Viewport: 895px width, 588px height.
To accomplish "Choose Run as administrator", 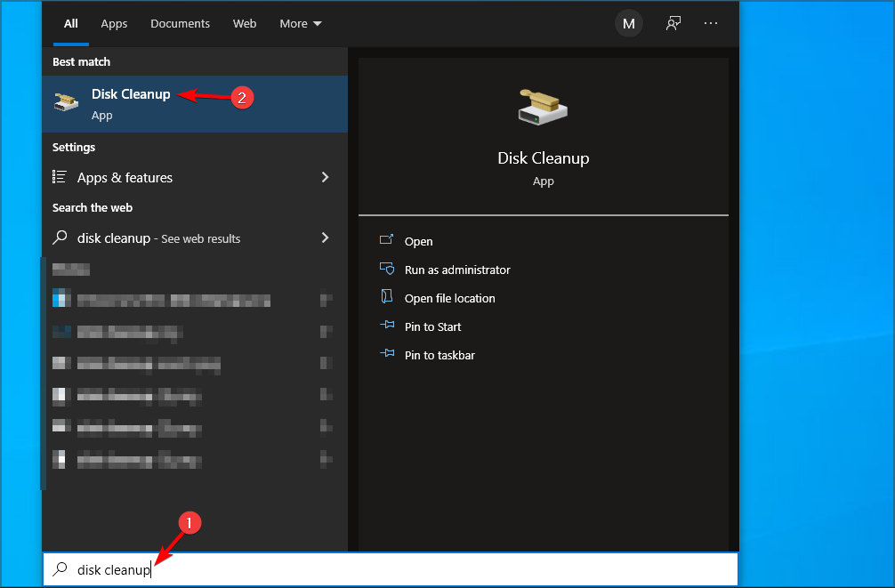I will coord(457,270).
